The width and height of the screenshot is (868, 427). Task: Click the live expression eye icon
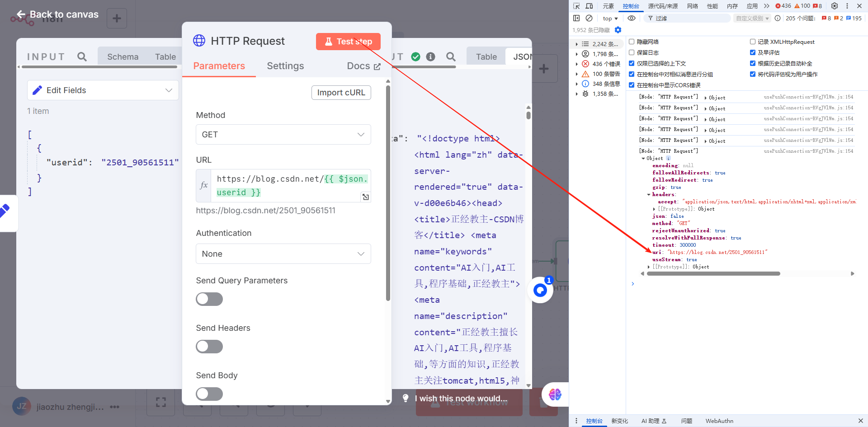click(632, 18)
